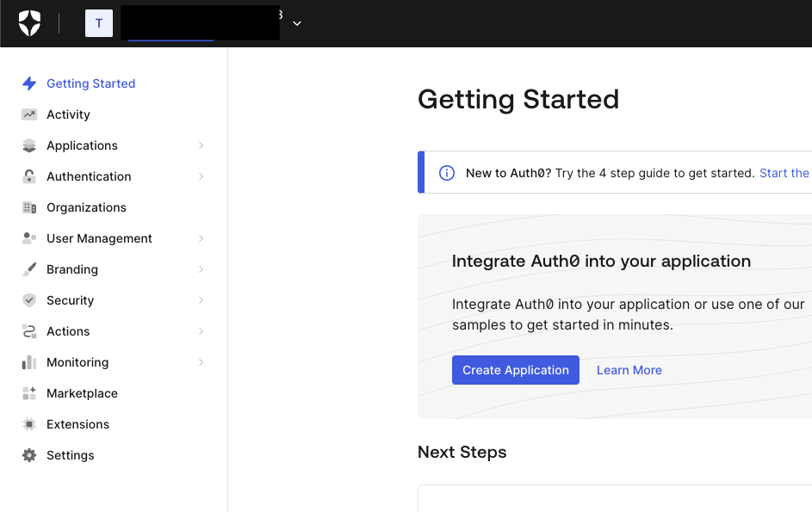The image size is (812, 512).
Task: Click the tenant avatar letter T
Action: pyautogui.click(x=99, y=23)
